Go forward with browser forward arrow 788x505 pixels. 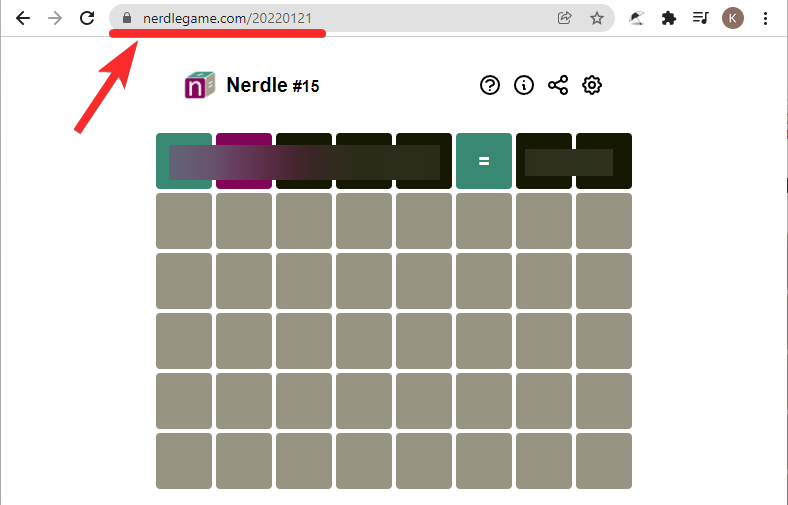pos(55,18)
